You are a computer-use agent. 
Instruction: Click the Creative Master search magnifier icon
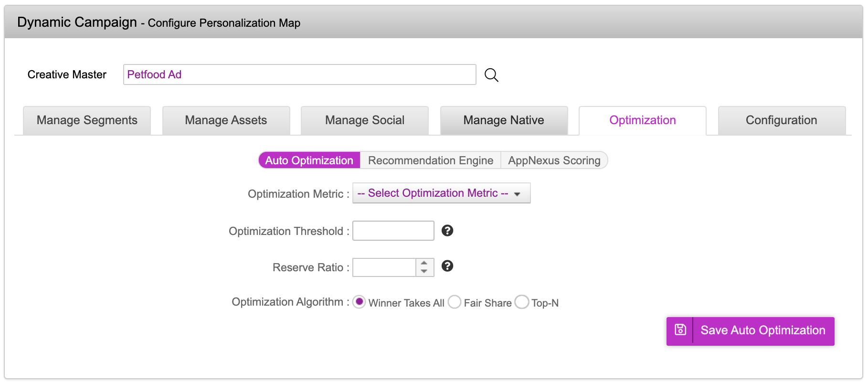pos(491,75)
